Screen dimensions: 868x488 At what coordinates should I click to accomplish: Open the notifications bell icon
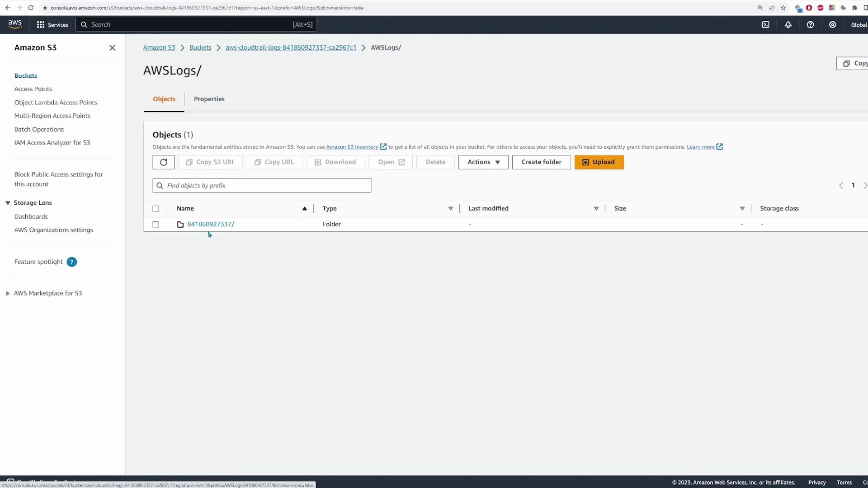(788, 25)
